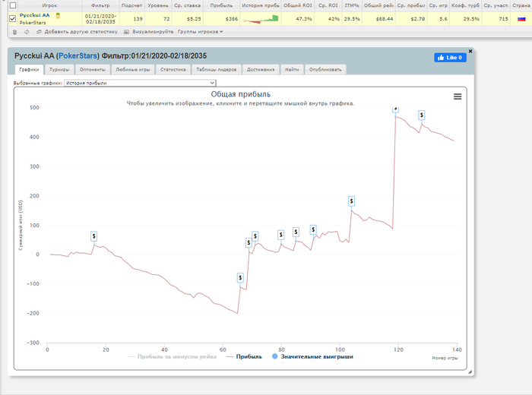Click the trophy badge next to Pycckui AA
532x395 pixels.
pyautogui.click(x=58, y=16)
